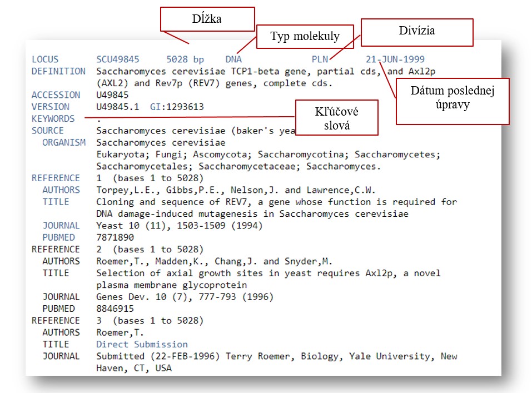532x393 pixels.
Task: Open PubMed ID 7871890
Action: [115, 237]
